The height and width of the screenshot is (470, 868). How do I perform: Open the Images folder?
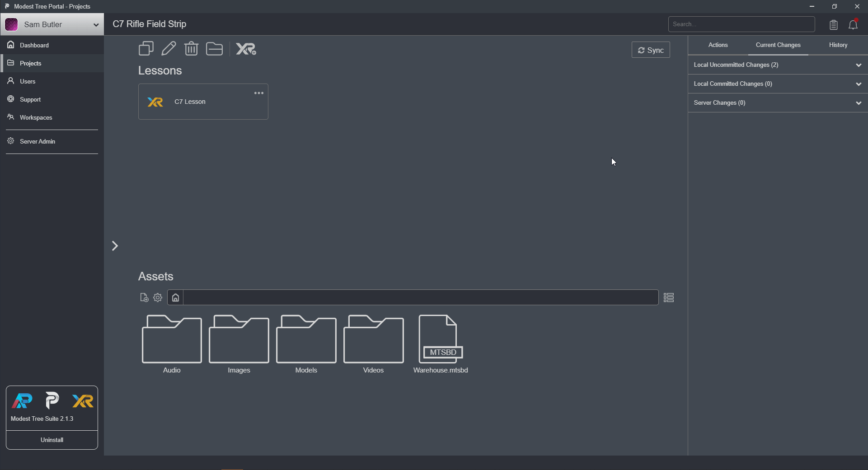pos(239,344)
